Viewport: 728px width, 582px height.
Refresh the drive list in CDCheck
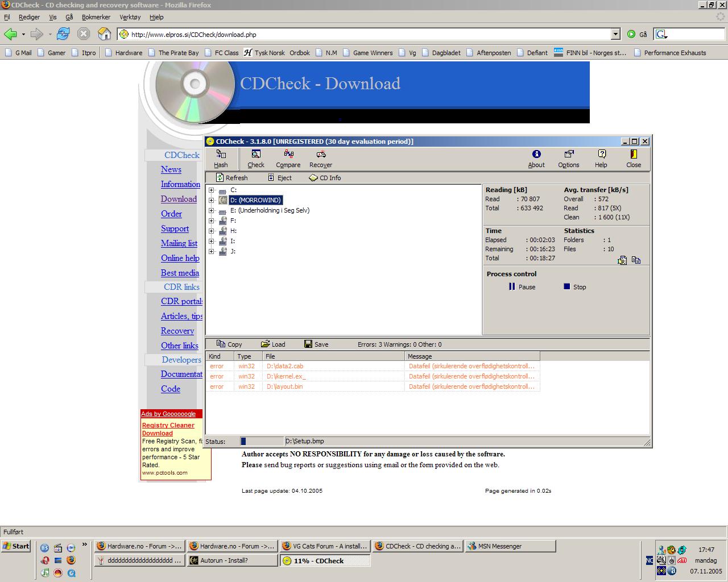click(231, 178)
